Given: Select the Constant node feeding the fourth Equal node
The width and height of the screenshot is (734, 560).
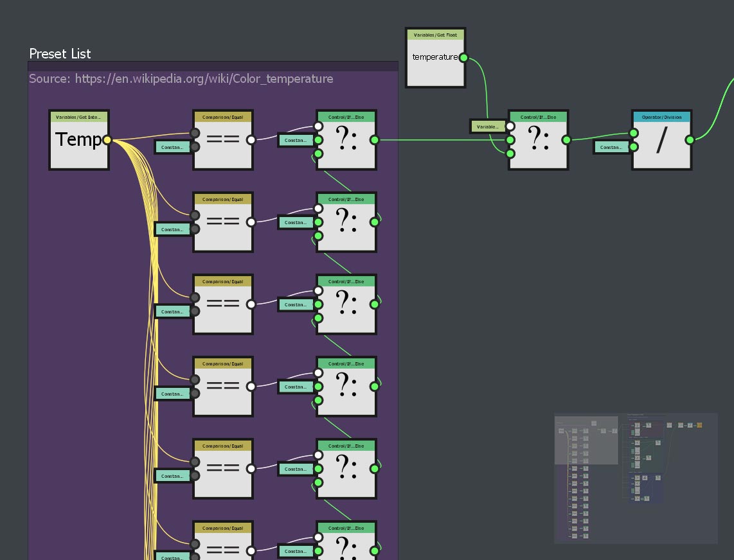Looking at the screenshot, I should 172,394.
